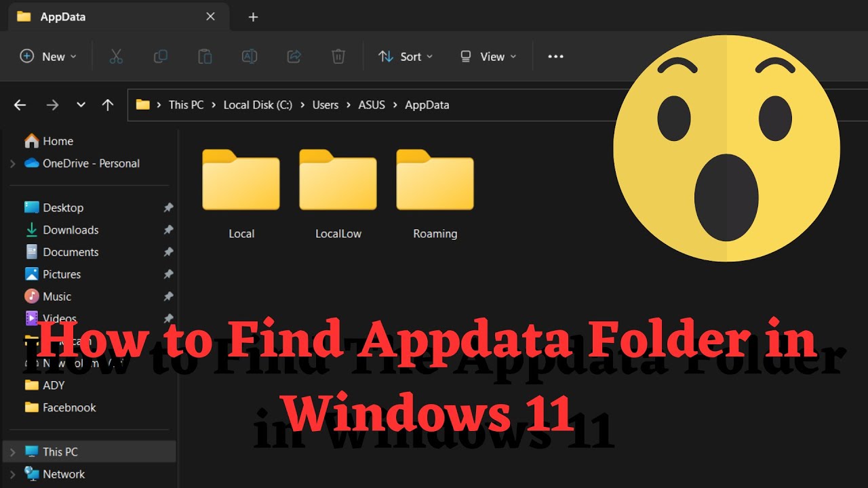Viewport: 868px width, 488px height.
Task: Select This PC in navigation pane
Action: click(x=90, y=451)
